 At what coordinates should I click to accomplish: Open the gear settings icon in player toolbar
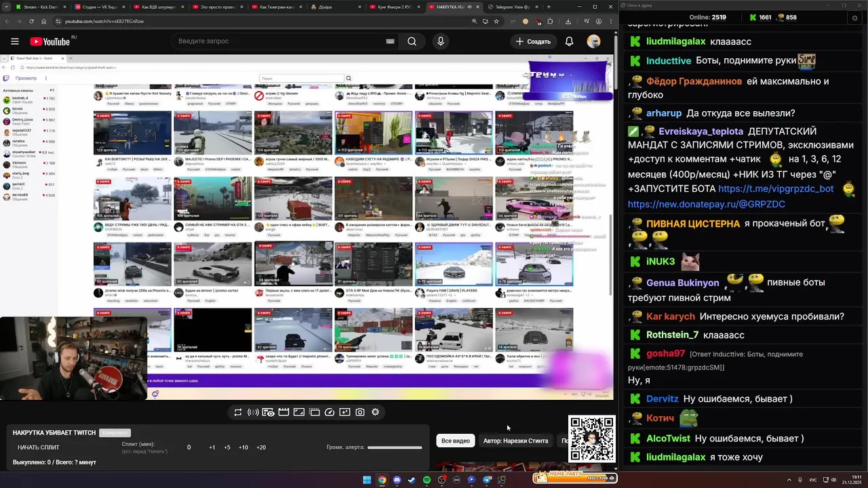coord(375,412)
